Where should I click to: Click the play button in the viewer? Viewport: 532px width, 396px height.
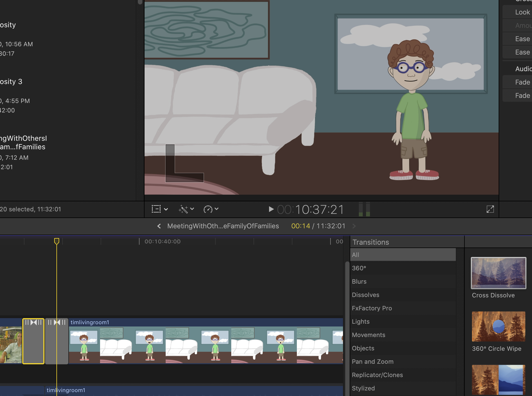pos(271,209)
